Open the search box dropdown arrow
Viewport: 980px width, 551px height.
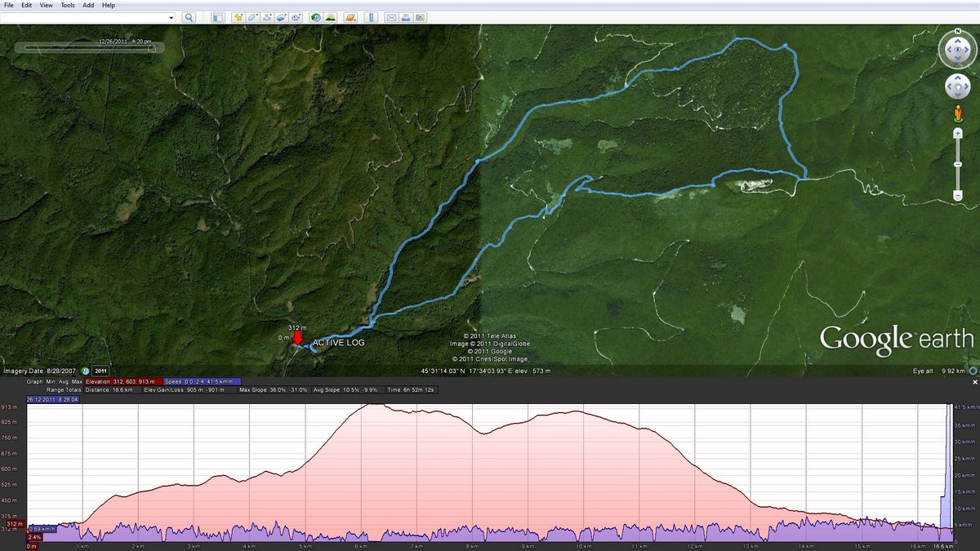tap(171, 17)
